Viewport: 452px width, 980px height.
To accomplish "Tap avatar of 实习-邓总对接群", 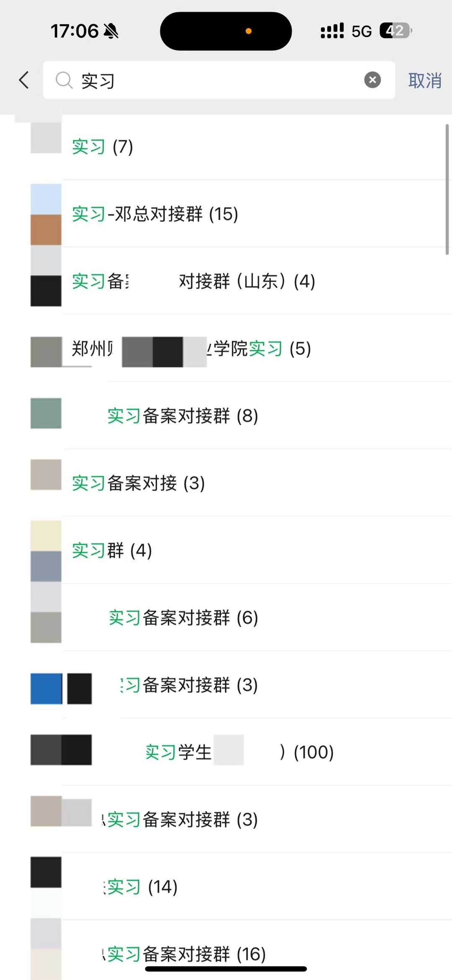I will pyautogui.click(x=46, y=214).
